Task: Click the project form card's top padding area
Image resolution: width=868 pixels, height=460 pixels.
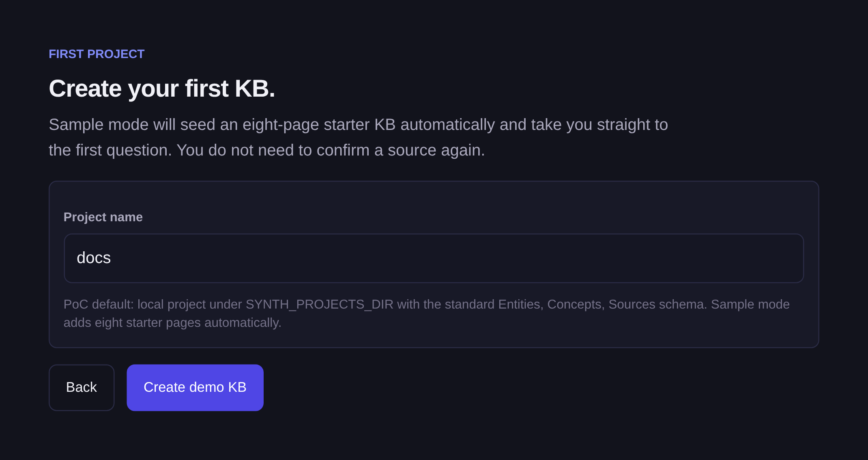Action: (434, 195)
